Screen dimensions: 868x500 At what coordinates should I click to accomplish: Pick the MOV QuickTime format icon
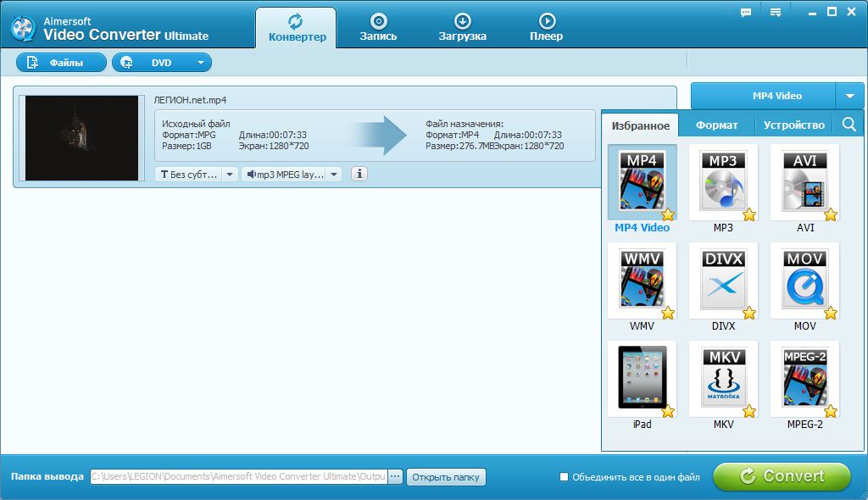click(804, 281)
